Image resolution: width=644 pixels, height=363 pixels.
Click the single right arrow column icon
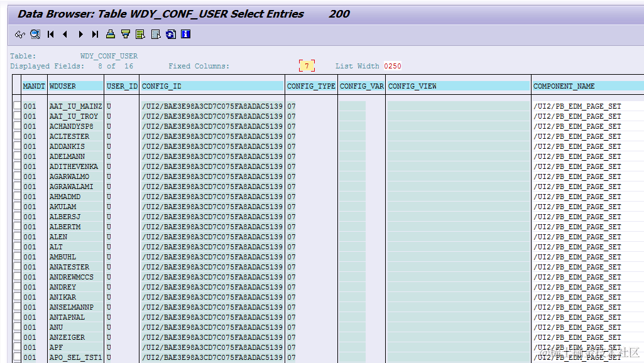point(80,35)
